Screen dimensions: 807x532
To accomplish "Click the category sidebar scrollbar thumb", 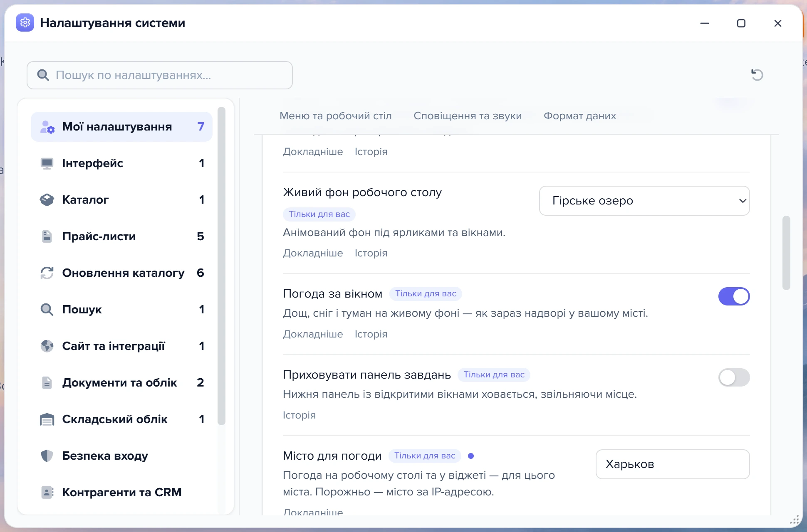I will (x=221, y=266).
